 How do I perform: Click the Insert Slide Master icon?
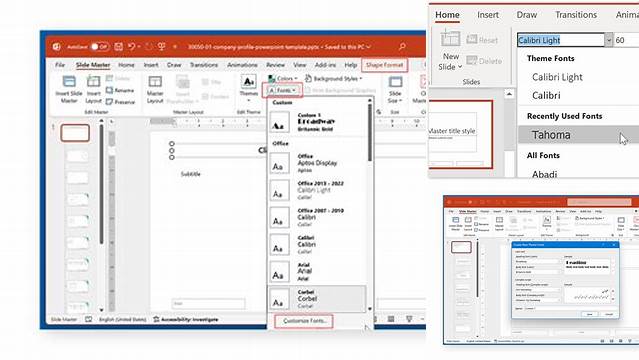(x=69, y=82)
